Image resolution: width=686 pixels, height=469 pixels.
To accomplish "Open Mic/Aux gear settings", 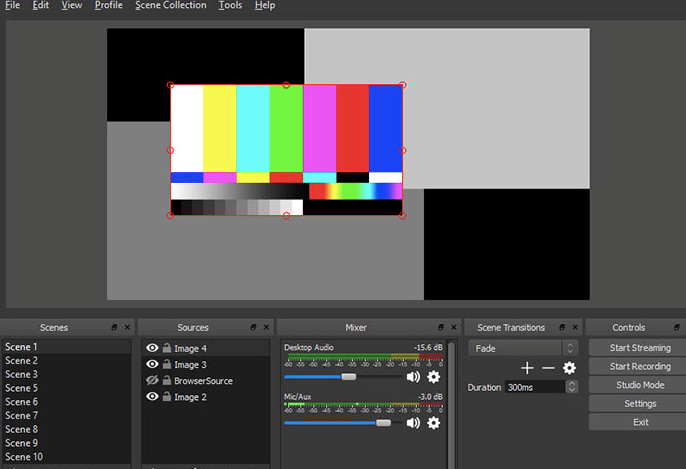I will pos(433,423).
